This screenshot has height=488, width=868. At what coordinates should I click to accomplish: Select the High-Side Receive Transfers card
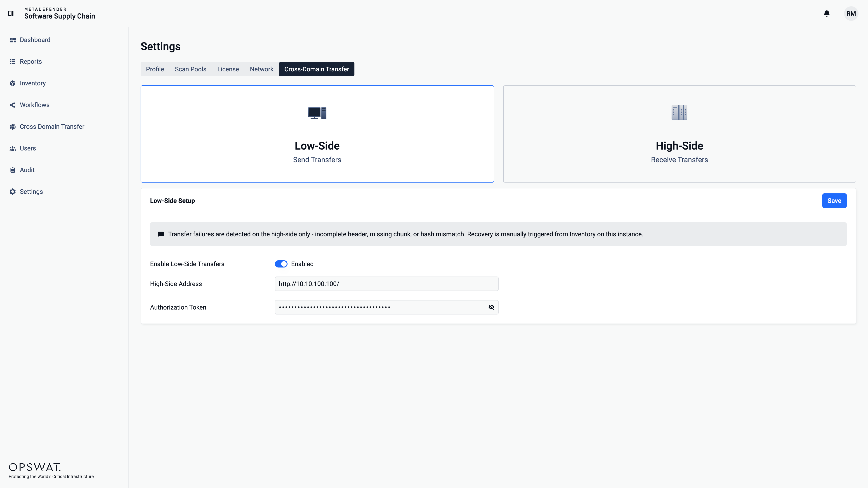coord(679,134)
